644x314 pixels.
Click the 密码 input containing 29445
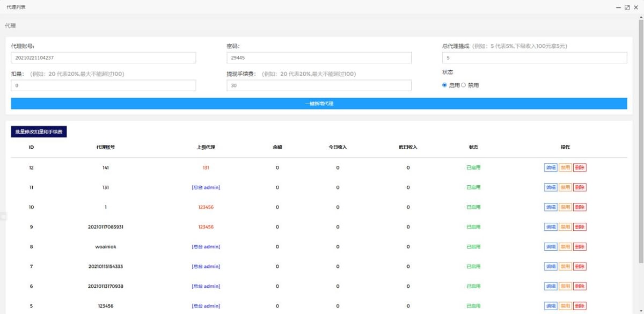319,57
